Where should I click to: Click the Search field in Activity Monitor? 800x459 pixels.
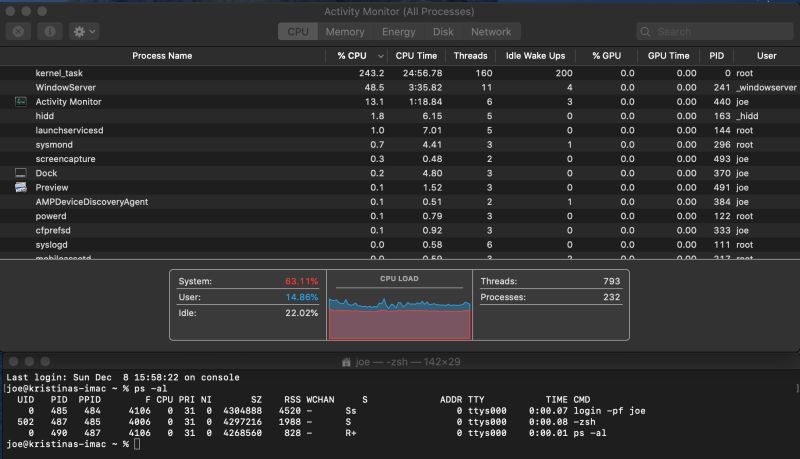click(x=715, y=32)
